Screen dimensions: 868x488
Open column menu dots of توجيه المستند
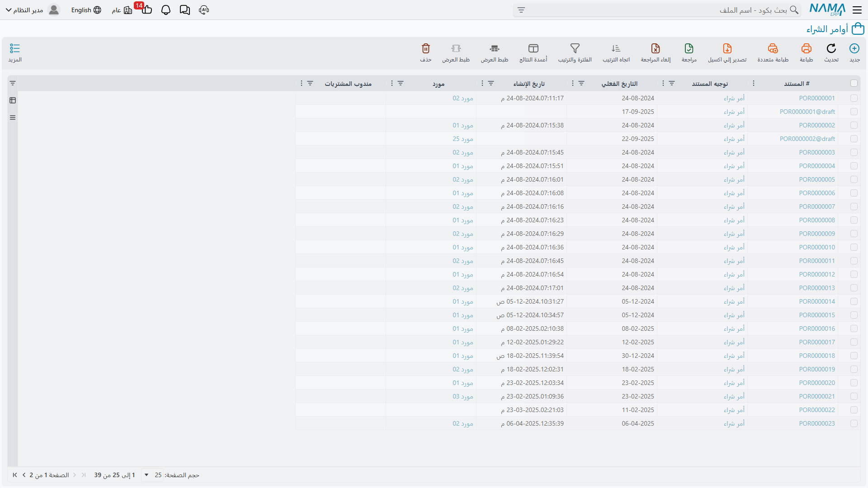[663, 83]
